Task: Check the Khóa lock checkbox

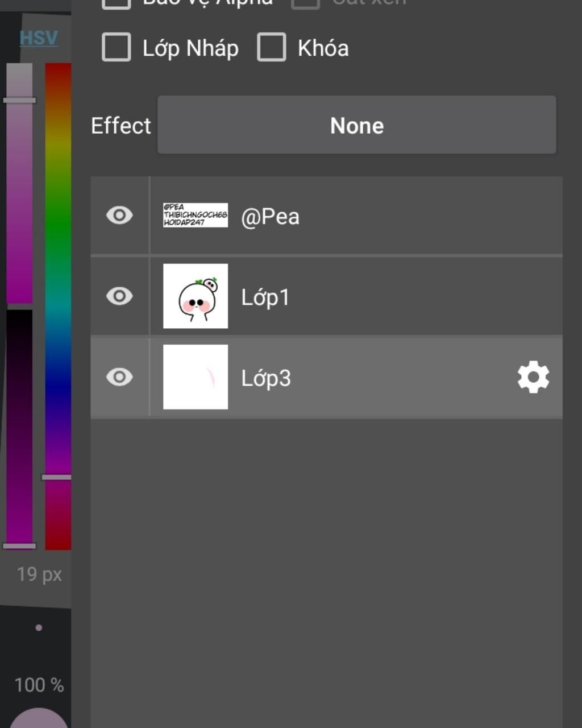Action: 272,47
